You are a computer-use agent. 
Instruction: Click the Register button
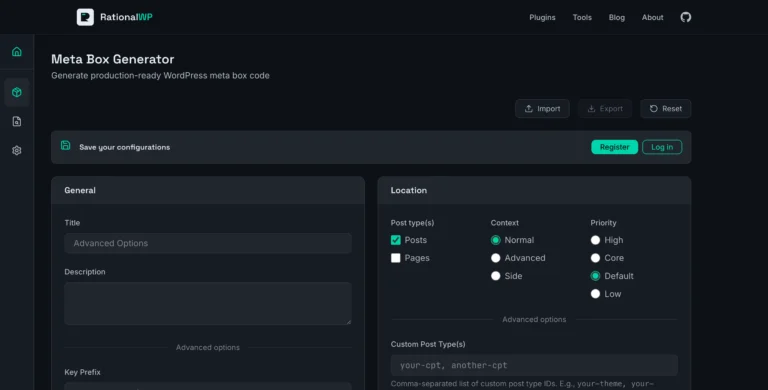pos(614,147)
